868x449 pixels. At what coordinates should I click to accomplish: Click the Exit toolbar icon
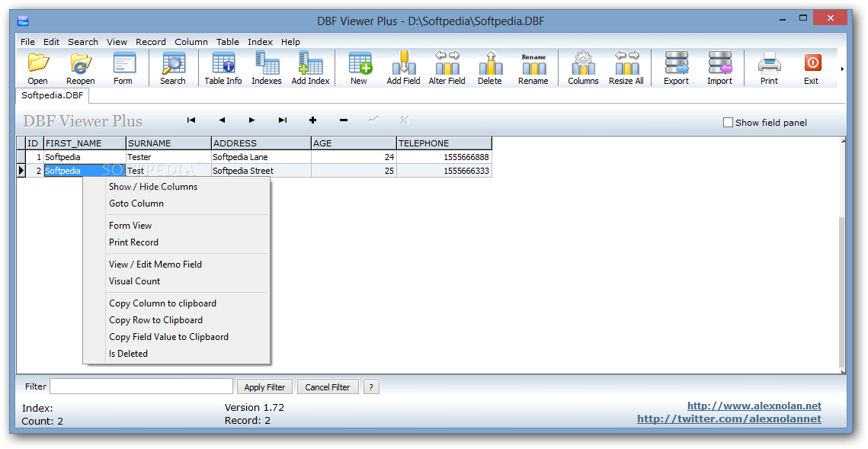(x=812, y=68)
